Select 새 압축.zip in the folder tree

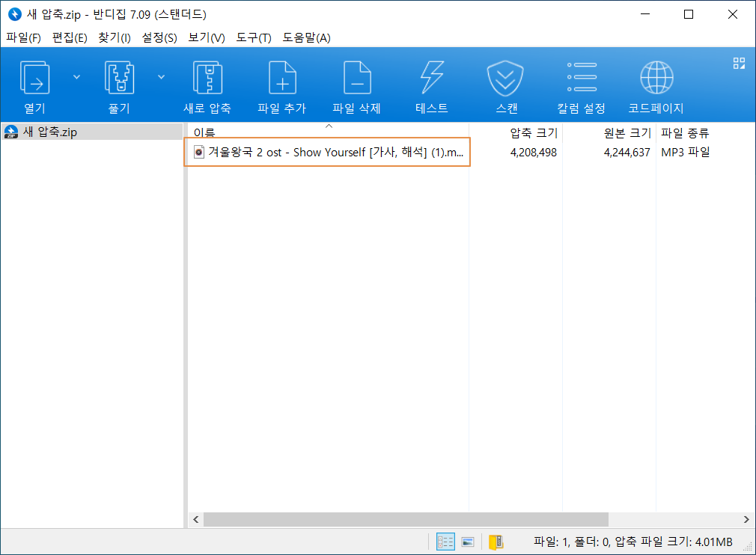[x=91, y=132]
